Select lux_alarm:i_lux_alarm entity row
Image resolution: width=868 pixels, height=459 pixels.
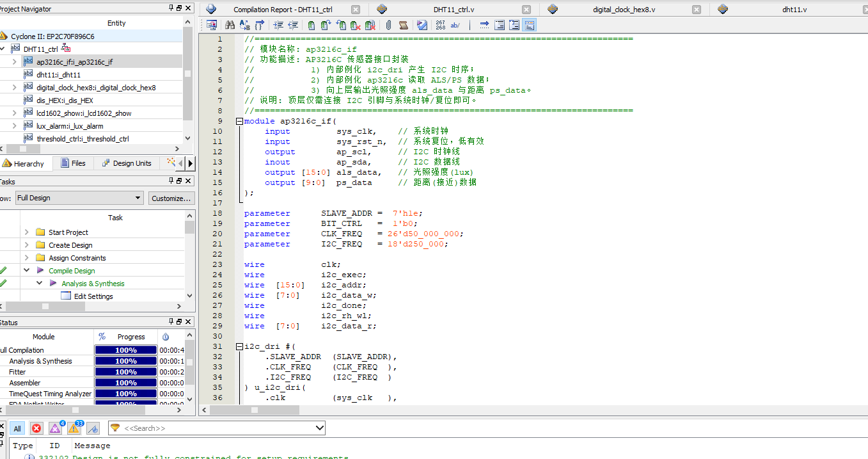(x=91, y=125)
